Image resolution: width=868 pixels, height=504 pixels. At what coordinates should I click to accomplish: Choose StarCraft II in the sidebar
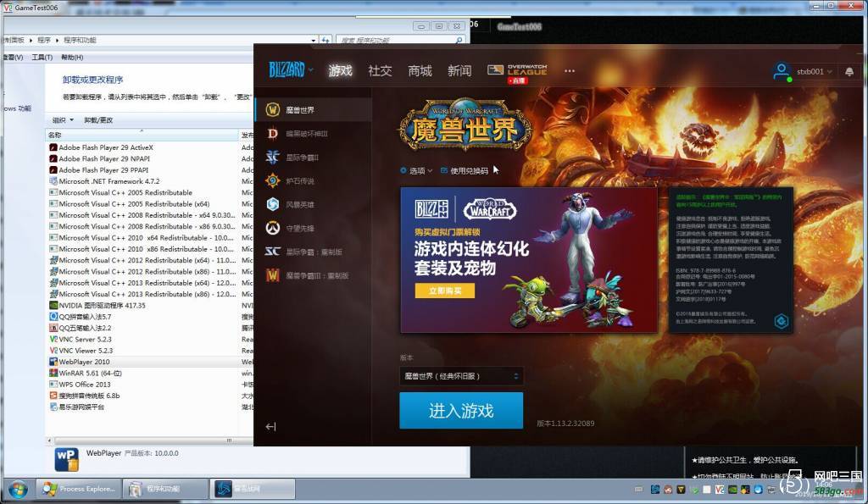[273, 158]
